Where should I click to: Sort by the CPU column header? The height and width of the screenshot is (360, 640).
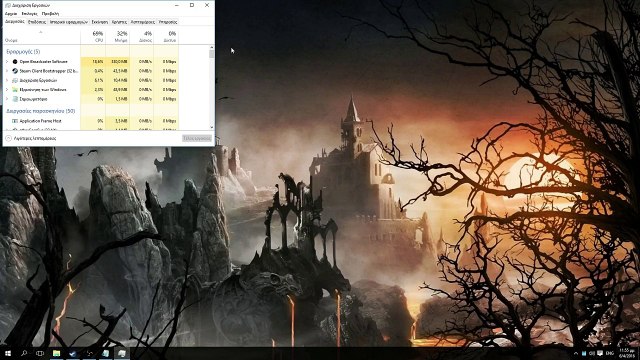pos(93,36)
